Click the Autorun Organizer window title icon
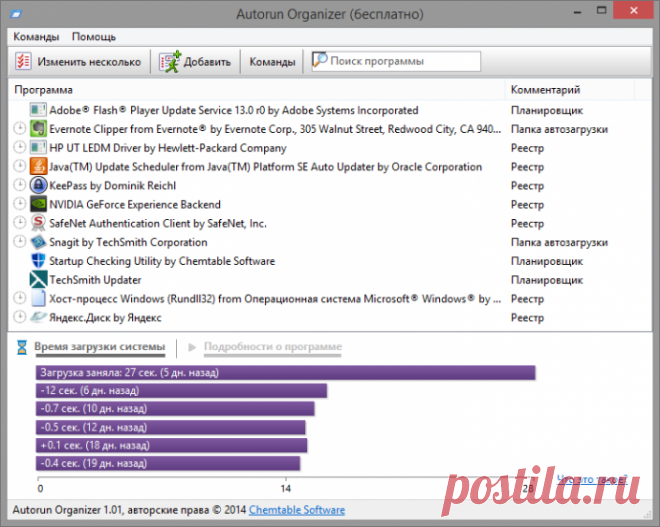The height and width of the screenshot is (527, 660). (x=16, y=14)
